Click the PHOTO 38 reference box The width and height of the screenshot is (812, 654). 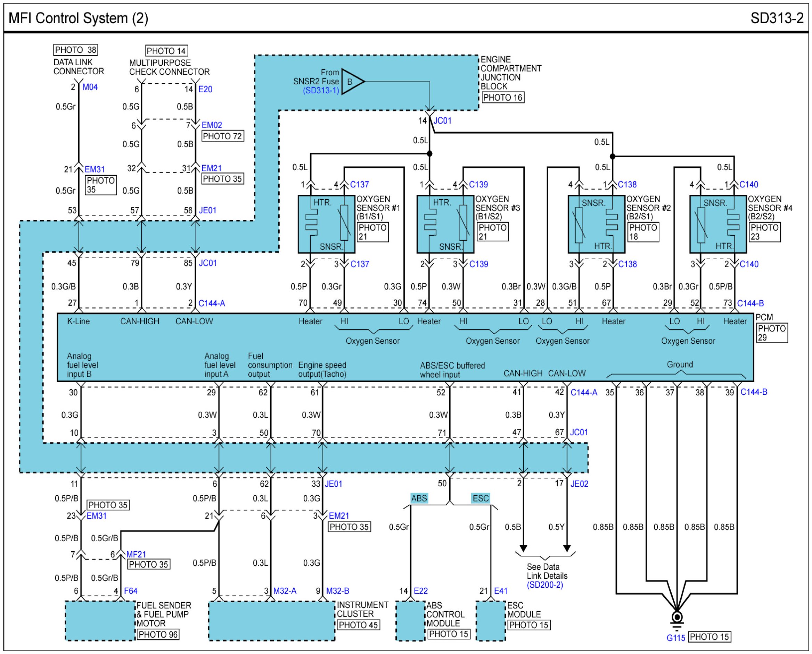click(x=76, y=50)
